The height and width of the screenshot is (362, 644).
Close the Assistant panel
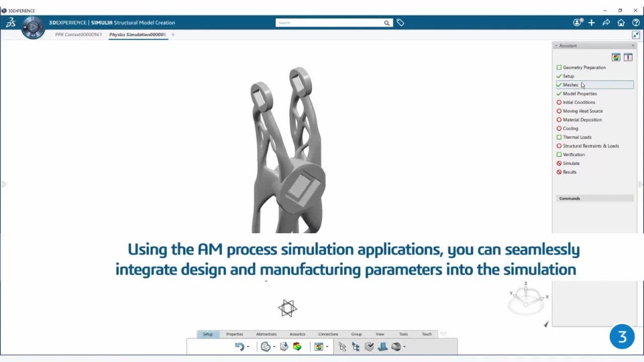633,46
